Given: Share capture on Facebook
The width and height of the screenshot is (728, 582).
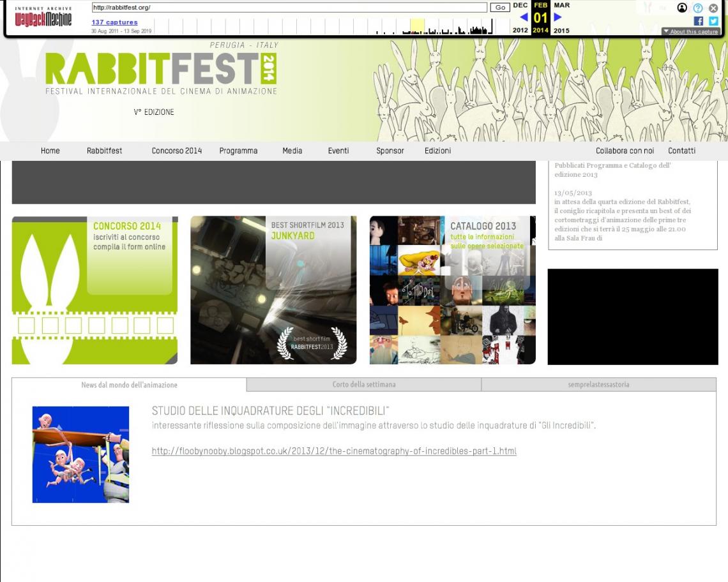Looking at the screenshot, I should coord(698,21).
